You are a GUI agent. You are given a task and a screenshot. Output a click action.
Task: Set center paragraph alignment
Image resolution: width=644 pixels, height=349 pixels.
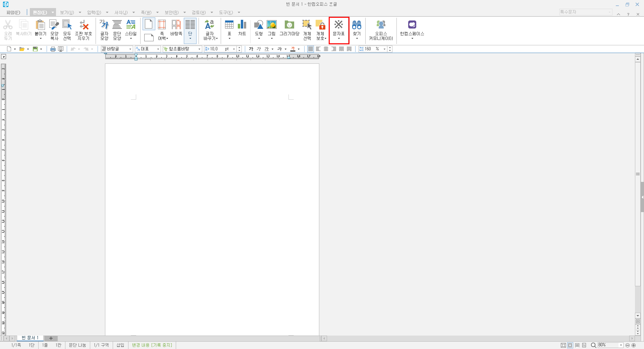coord(326,49)
